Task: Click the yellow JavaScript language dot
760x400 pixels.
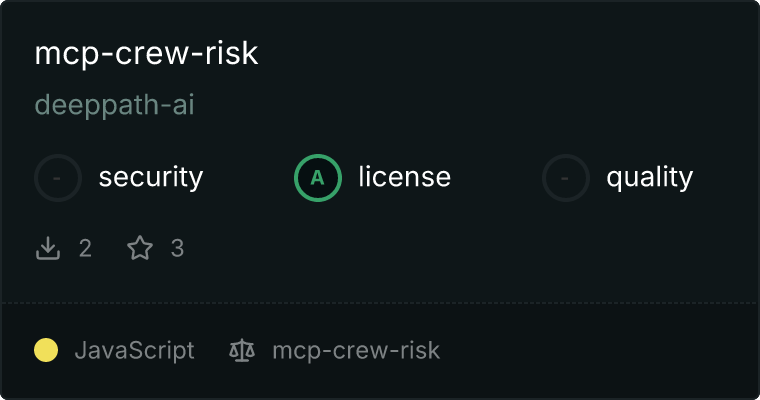Action: [46, 351]
